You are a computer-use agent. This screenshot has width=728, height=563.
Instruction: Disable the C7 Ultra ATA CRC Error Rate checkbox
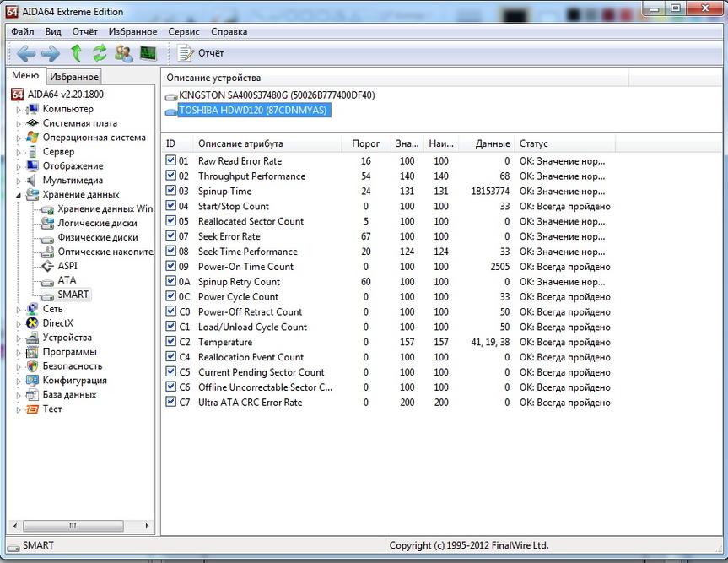tap(171, 402)
